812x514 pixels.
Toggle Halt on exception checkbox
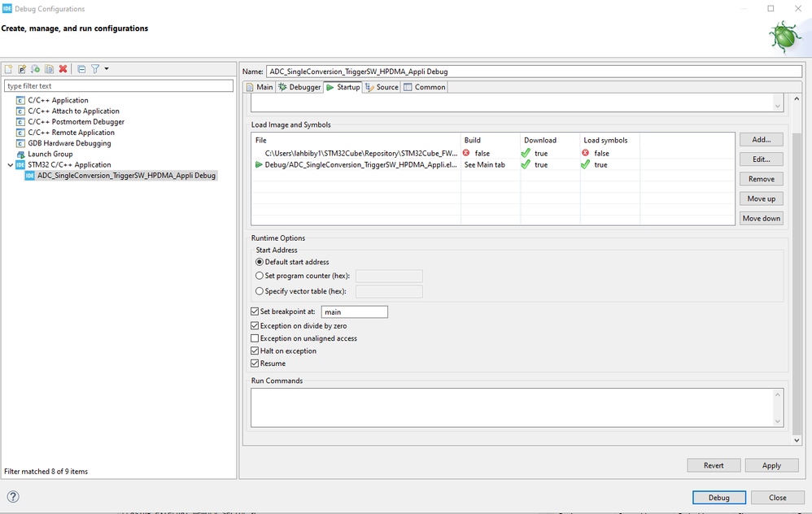coord(255,351)
